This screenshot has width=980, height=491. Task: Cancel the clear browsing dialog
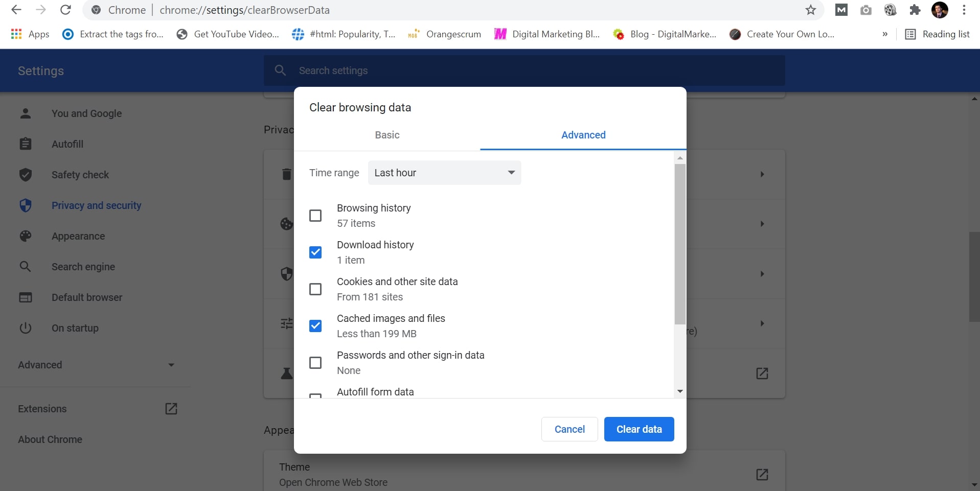click(569, 429)
